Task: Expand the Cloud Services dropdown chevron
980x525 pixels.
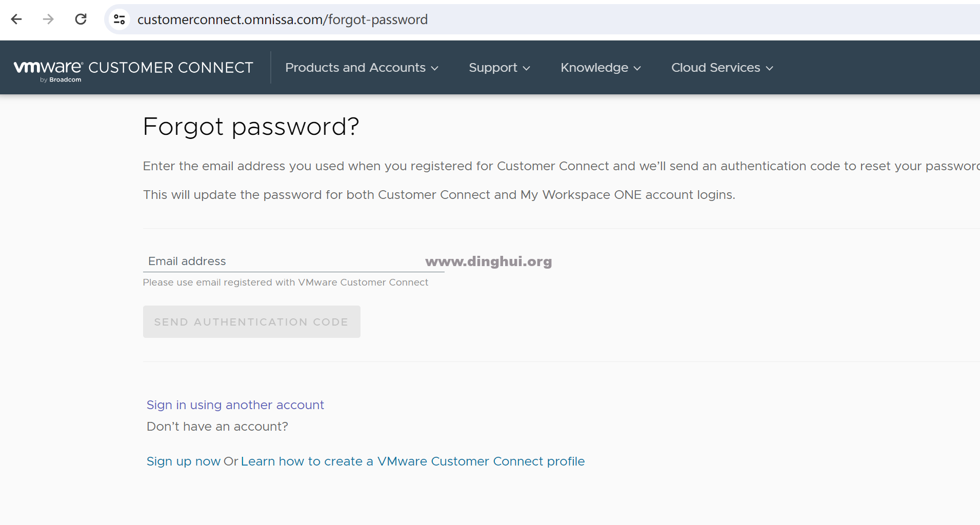Action: (769, 68)
